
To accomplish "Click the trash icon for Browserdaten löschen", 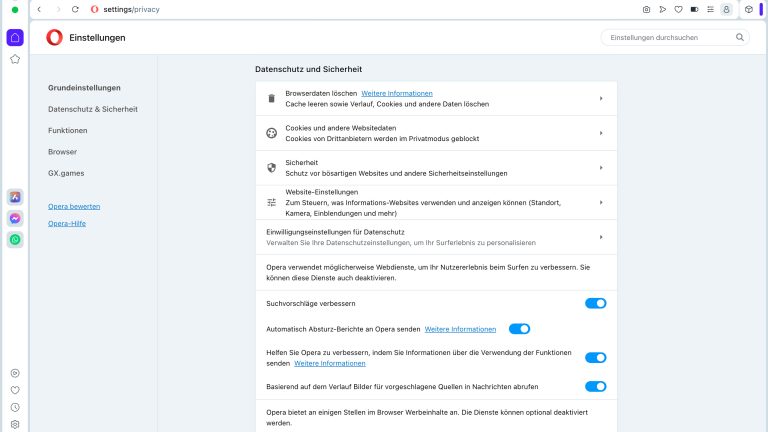I will click(x=271, y=98).
